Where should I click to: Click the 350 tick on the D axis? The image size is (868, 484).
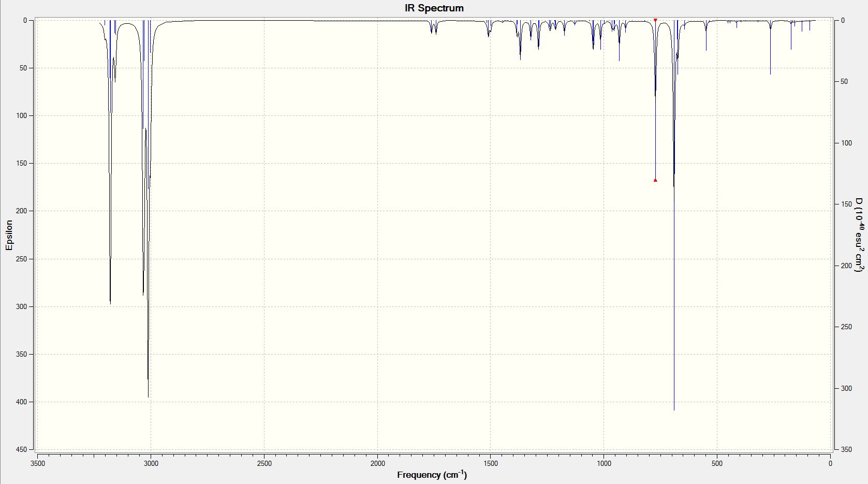846,449
